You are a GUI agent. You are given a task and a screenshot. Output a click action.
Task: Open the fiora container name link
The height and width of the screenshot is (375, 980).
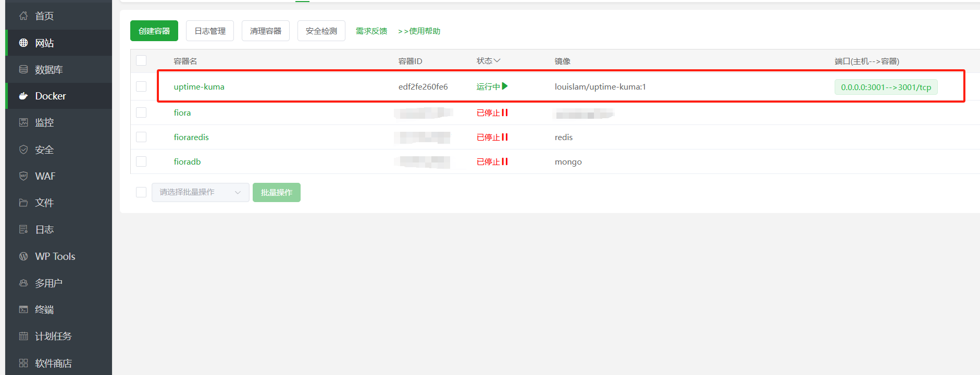182,113
